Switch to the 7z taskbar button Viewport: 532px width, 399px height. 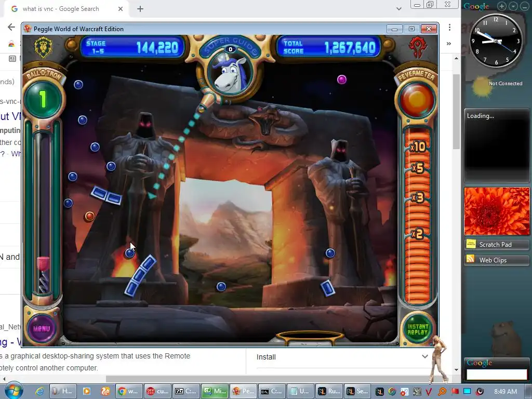pyautogui.click(x=185, y=391)
